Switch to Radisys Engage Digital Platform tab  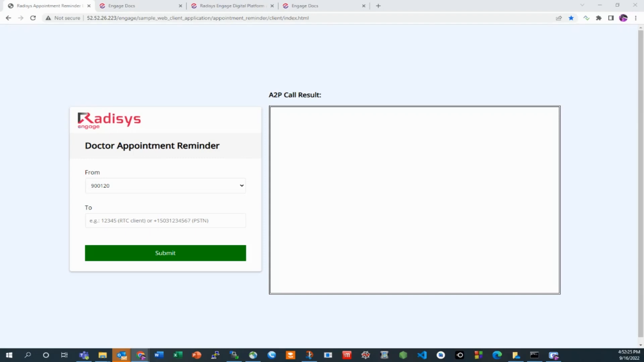(x=231, y=5)
